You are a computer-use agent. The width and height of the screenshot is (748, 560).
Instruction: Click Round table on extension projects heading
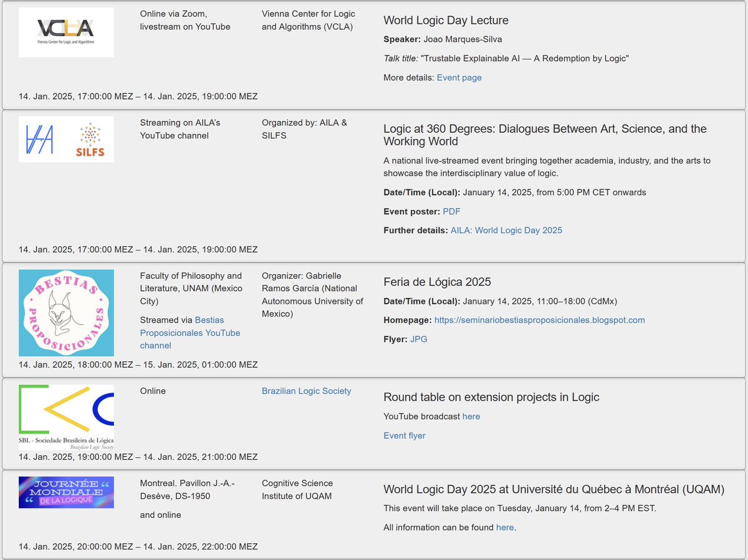(x=491, y=397)
